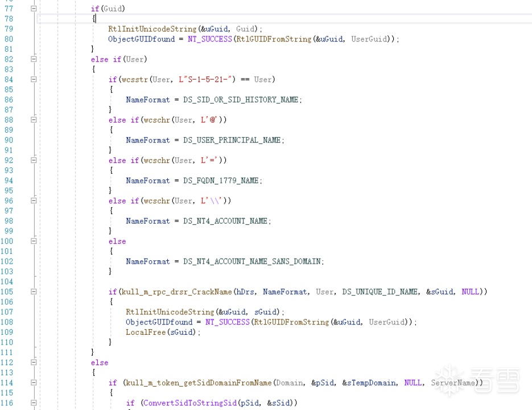Click wcsstr function name on line 84
532x410 pixels.
tap(135, 79)
